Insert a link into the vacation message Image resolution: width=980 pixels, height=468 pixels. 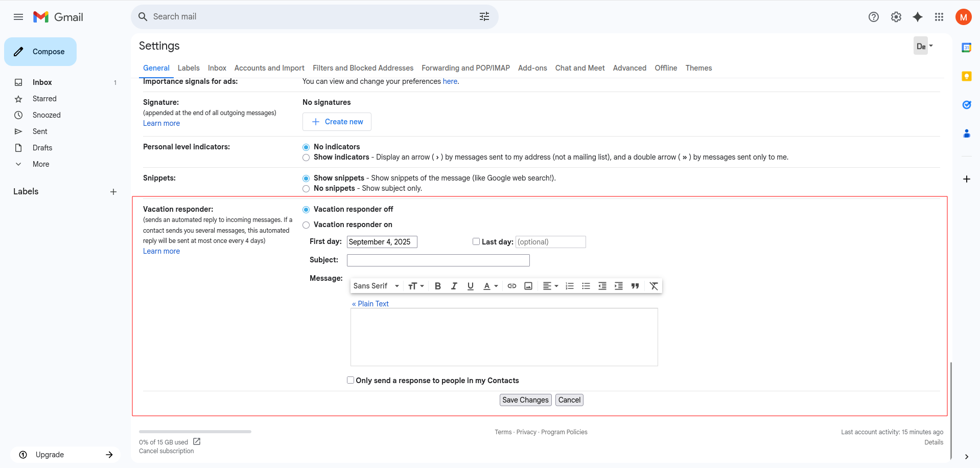click(511, 286)
